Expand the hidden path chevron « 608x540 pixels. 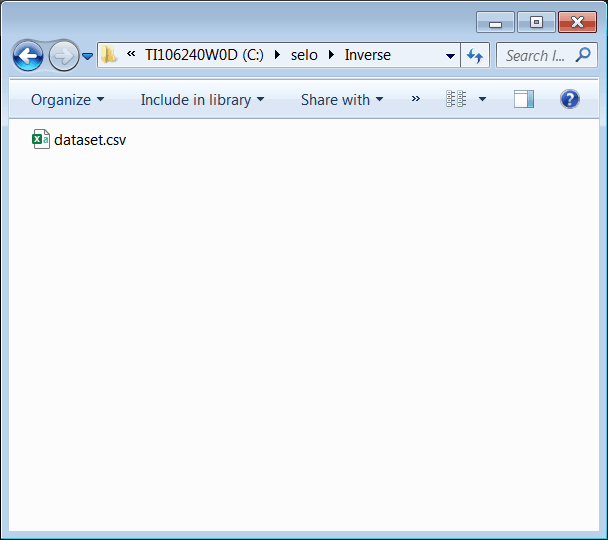tap(131, 54)
